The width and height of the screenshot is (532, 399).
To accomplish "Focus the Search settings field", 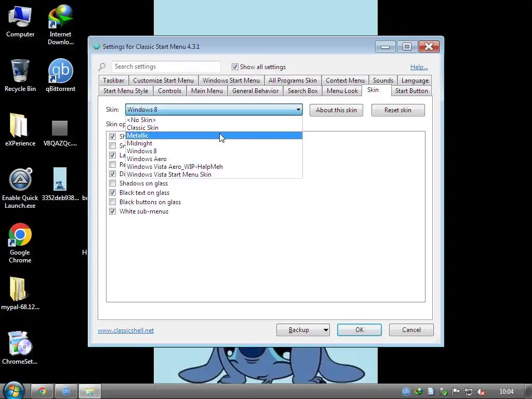I will (166, 66).
